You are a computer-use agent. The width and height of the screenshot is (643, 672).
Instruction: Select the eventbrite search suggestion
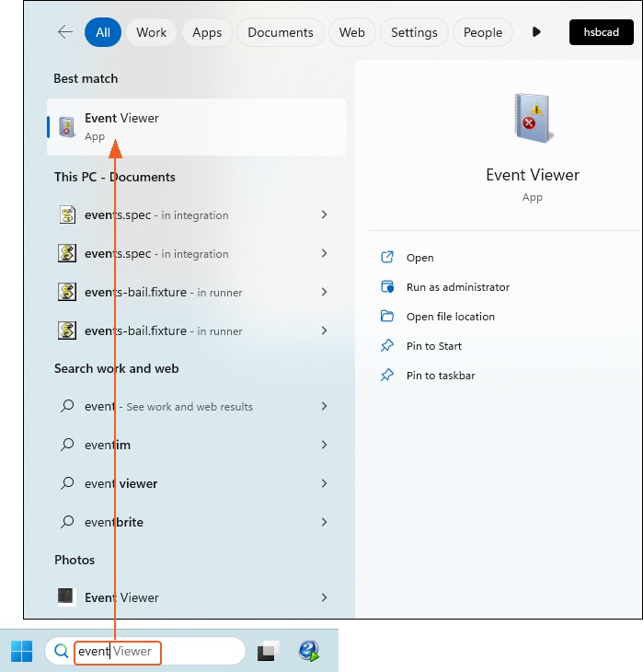tap(196, 522)
